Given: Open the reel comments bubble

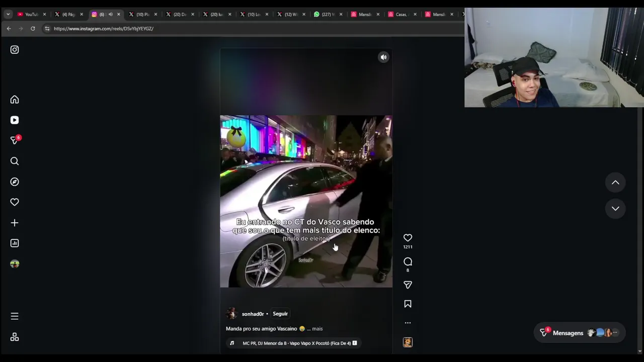Looking at the screenshot, I should click(x=408, y=261).
